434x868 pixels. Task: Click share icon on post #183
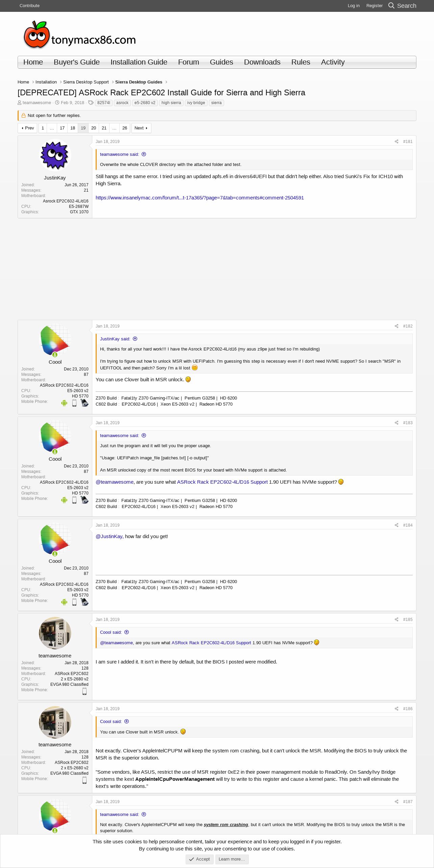[x=396, y=423]
